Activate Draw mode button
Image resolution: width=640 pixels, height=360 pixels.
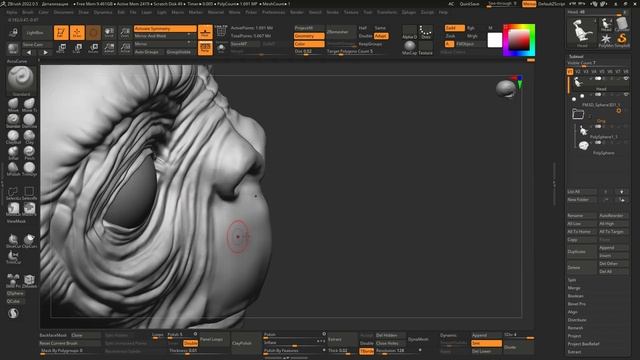(x=77, y=33)
